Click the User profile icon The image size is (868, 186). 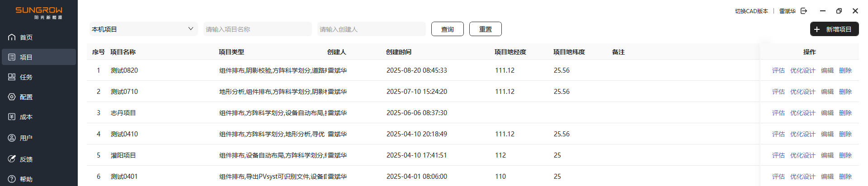tap(12, 138)
